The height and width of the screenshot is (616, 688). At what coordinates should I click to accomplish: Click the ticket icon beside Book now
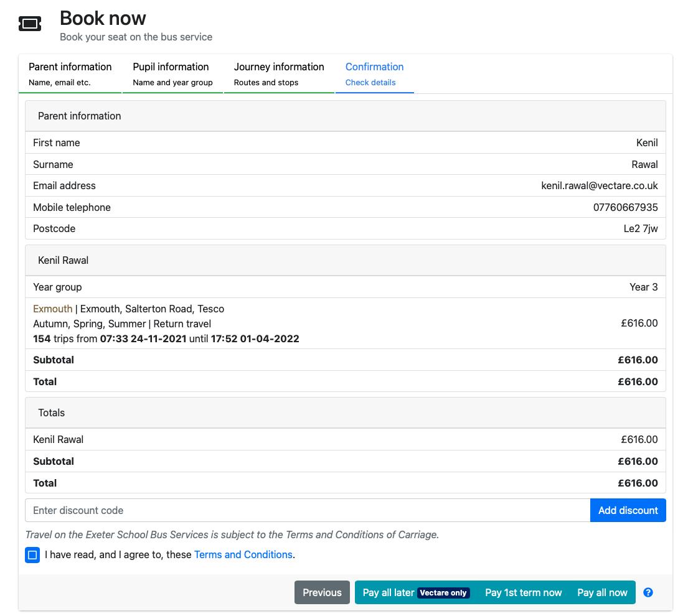(x=30, y=24)
